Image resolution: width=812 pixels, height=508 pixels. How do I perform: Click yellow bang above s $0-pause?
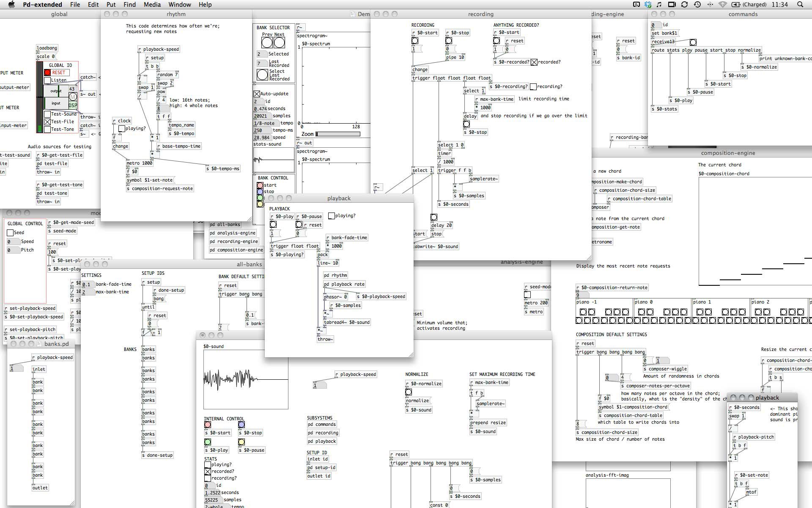tap(241, 442)
